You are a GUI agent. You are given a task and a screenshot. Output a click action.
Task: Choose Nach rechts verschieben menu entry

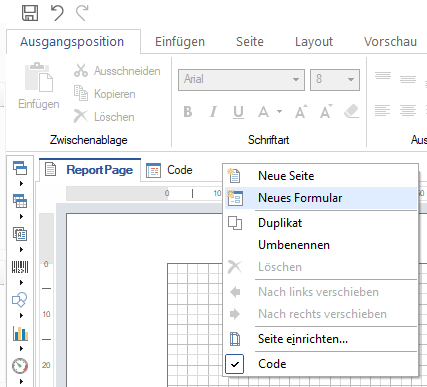point(321,314)
